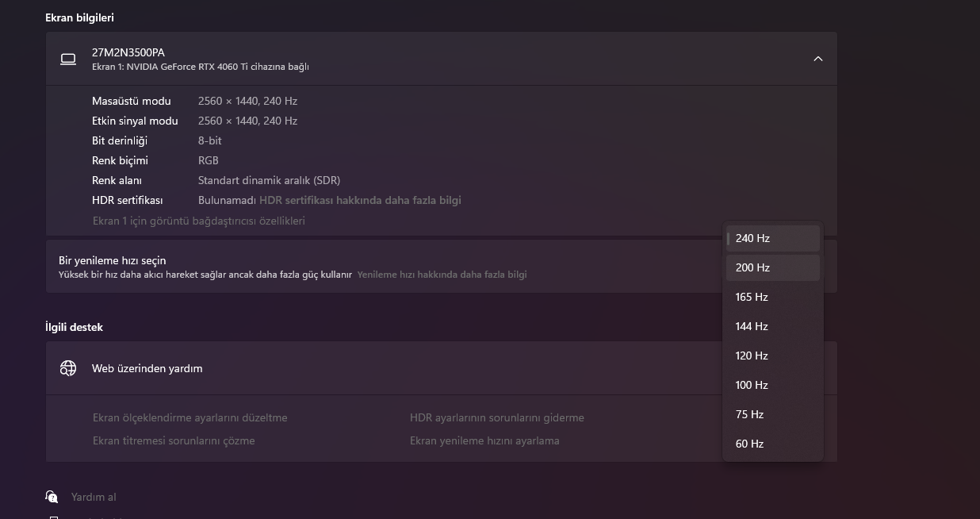
Task: Open HDR ayarlarının sorunlarını giderme link
Action: point(496,417)
